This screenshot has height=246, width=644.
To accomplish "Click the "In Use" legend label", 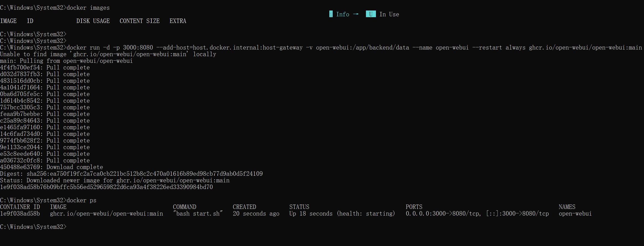I will (x=389, y=14).
